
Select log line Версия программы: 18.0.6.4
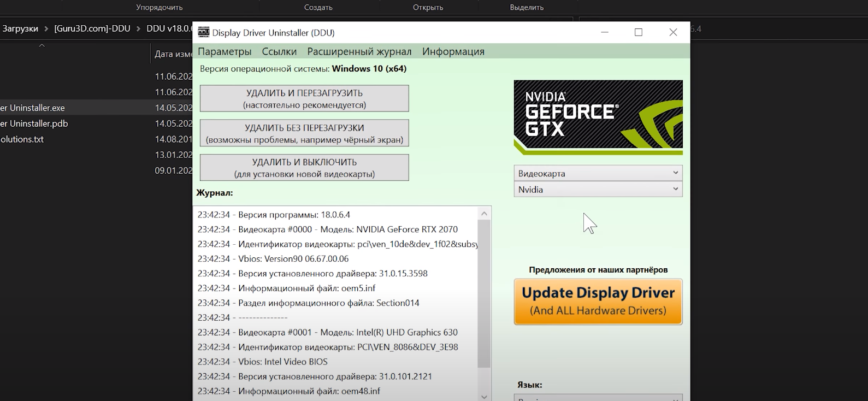[274, 215]
